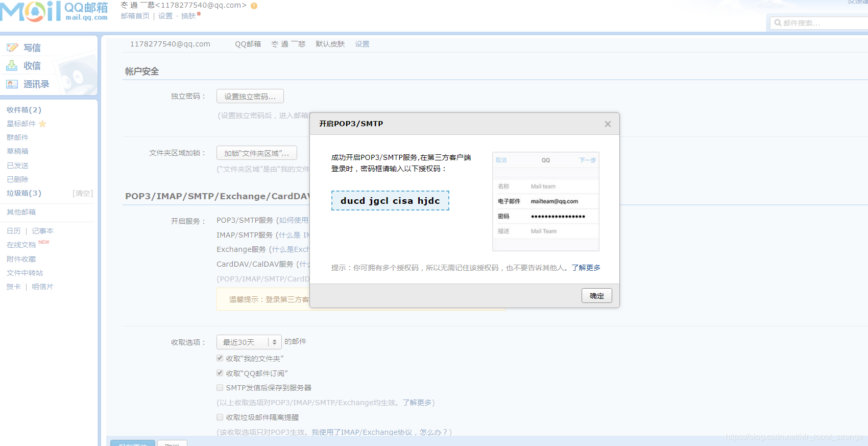Click the compose mail pencil icon
The width and height of the screenshot is (868, 446).
tap(12, 48)
